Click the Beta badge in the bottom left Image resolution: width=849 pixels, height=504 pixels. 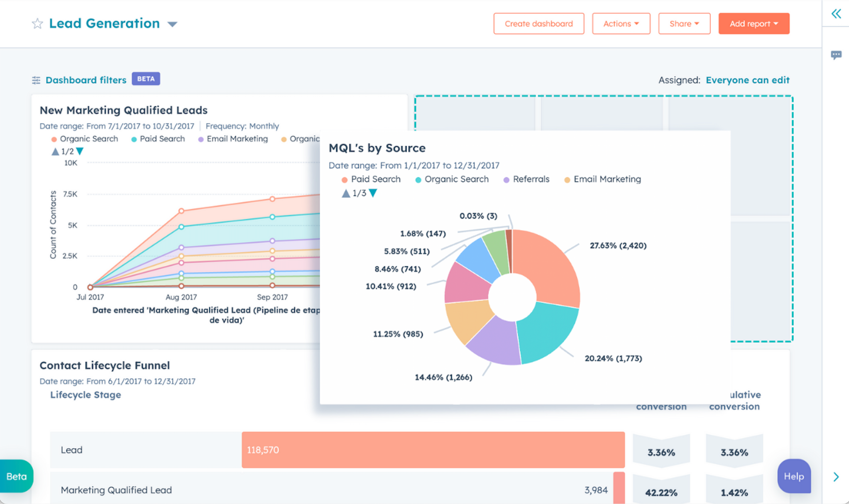15,477
